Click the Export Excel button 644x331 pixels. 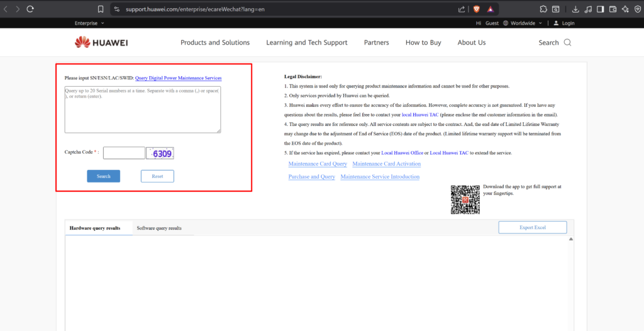coord(532,227)
